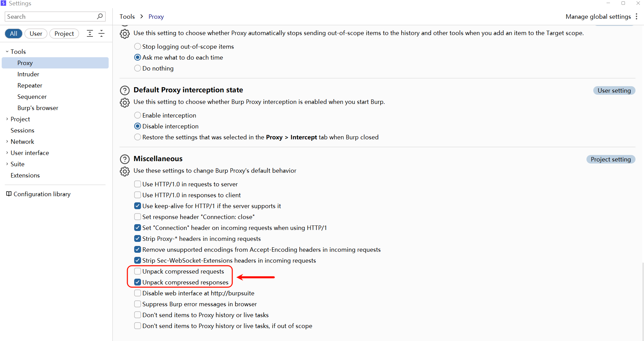Screen dimensions: 644x341
Task: Expand the User interface tree node
Action: [x=7, y=153]
